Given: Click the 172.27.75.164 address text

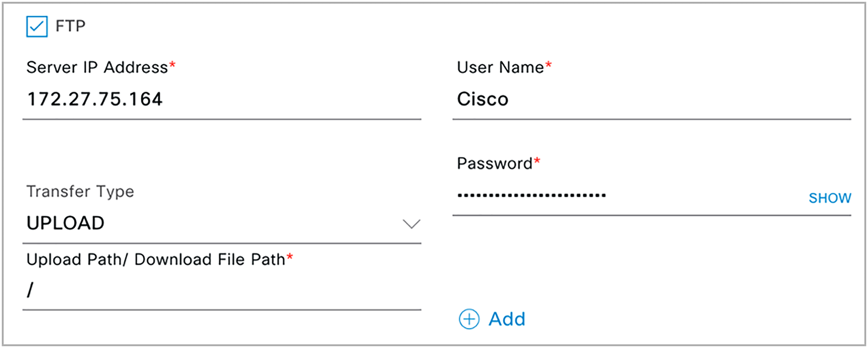Looking at the screenshot, I should 95,99.
